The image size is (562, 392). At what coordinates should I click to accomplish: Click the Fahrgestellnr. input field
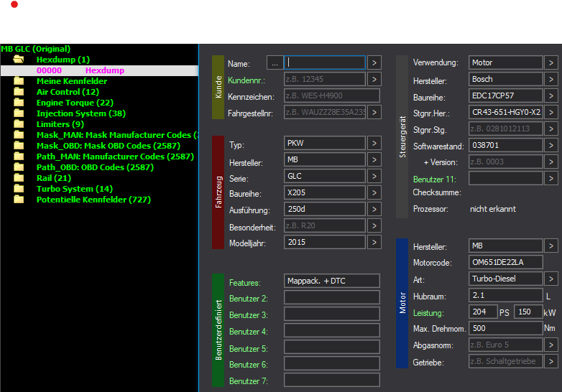point(325,112)
